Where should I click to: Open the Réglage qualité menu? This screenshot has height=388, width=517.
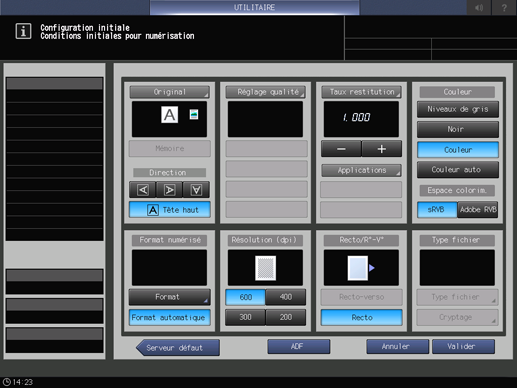coord(266,92)
